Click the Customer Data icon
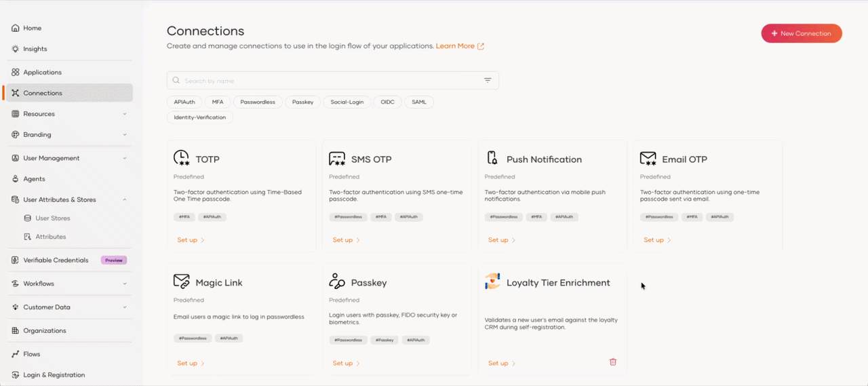Viewport: 868px width, 386px height. pos(16,307)
